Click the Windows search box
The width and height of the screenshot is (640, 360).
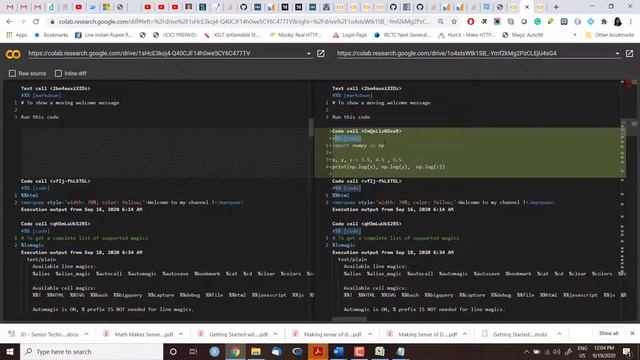(x=91, y=351)
